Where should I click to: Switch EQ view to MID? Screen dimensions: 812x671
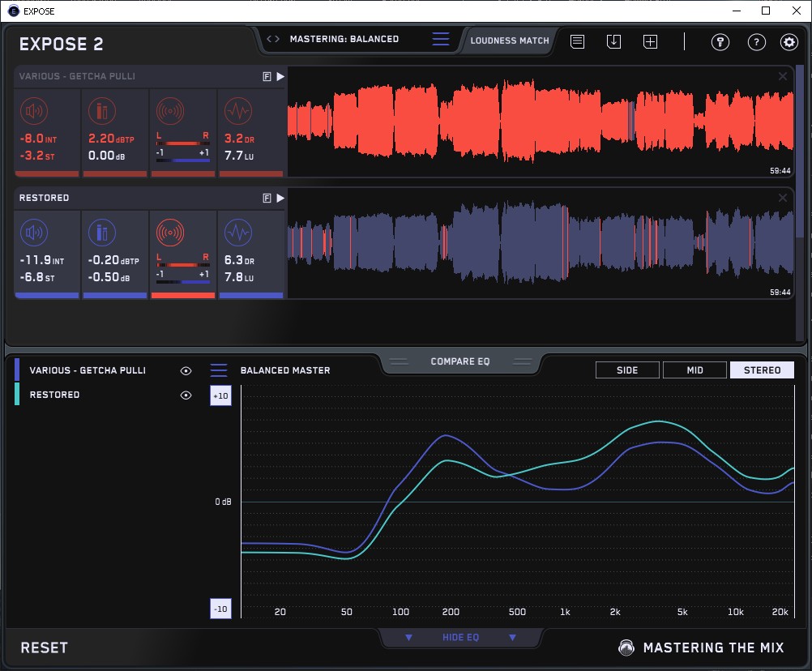click(694, 370)
